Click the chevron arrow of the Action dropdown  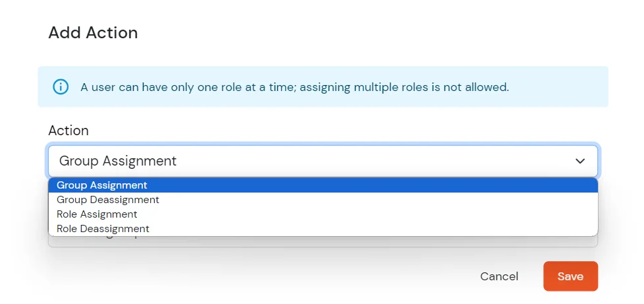tap(580, 161)
